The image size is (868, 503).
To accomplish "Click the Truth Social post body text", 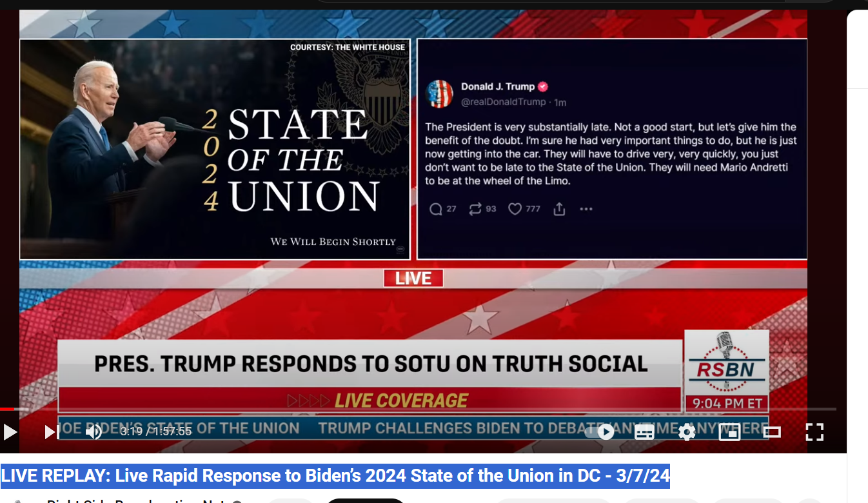I will [611, 154].
